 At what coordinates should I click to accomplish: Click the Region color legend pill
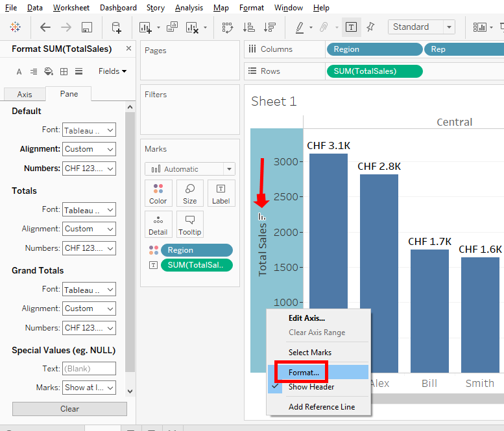pyautogui.click(x=197, y=250)
